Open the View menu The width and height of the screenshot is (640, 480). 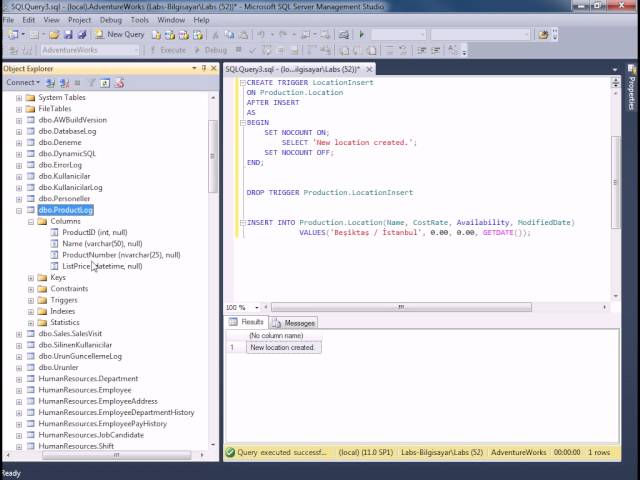point(51,20)
